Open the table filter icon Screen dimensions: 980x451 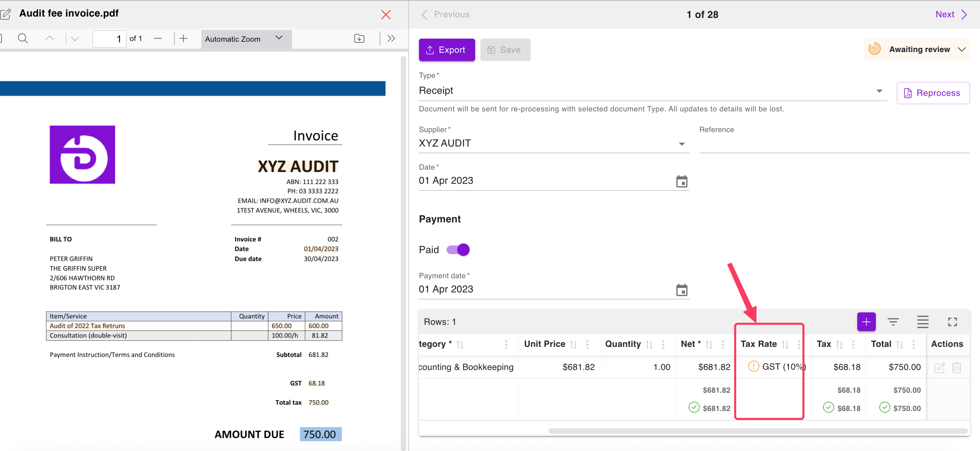[x=893, y=322]
